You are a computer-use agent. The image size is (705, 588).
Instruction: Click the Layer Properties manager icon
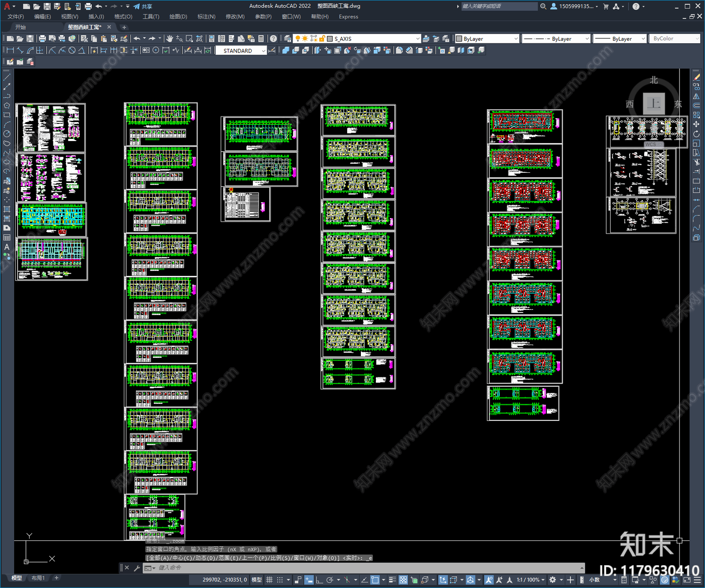coord(288,39)
